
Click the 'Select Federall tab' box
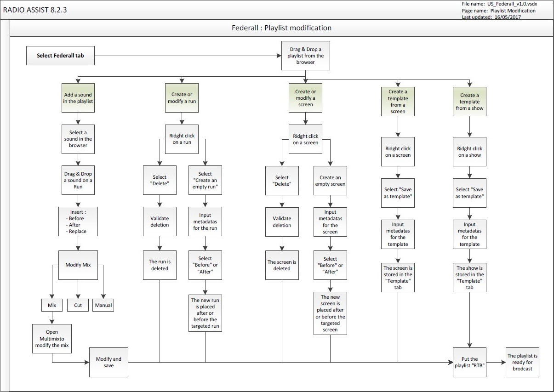click(x=60, y=56)
